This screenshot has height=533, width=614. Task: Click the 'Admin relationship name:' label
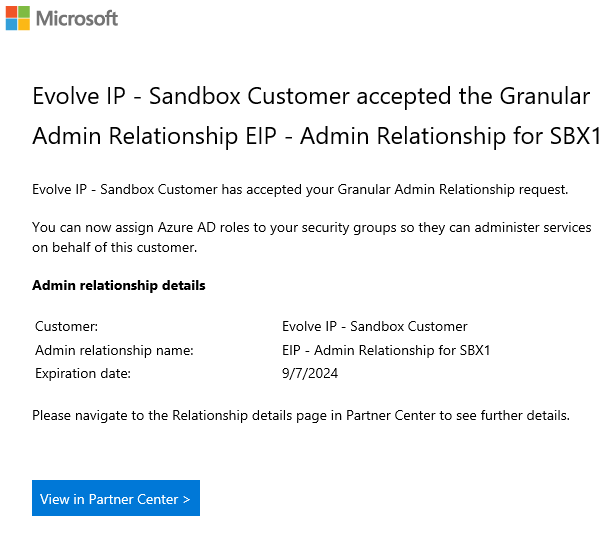pos(114,350)
